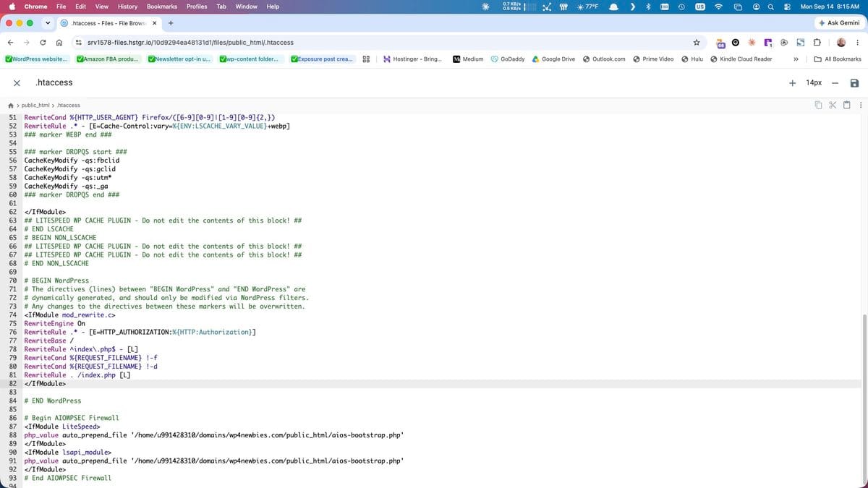The height and width of the screenshot is (488, 868).
Task: Open the Amazon FBA produ... bookmark
Action: [x=108, y=59]
